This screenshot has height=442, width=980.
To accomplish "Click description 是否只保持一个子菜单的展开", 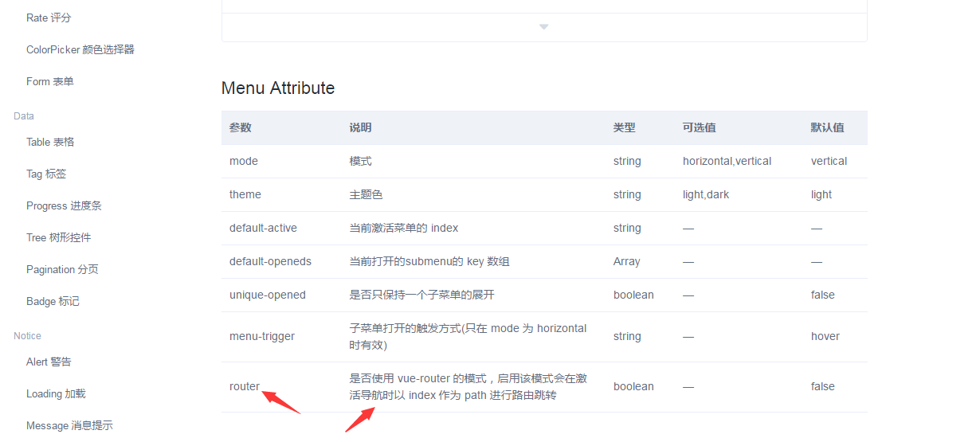I will 421,295.
